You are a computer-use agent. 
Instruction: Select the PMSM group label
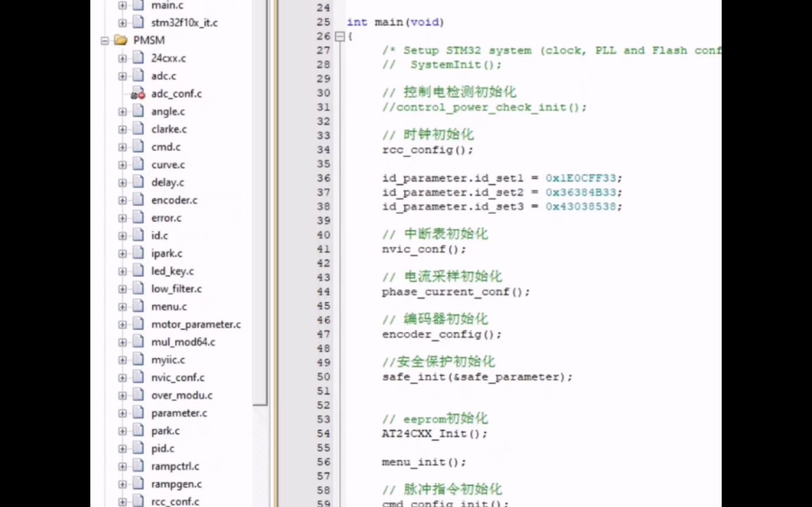(149, 40)
